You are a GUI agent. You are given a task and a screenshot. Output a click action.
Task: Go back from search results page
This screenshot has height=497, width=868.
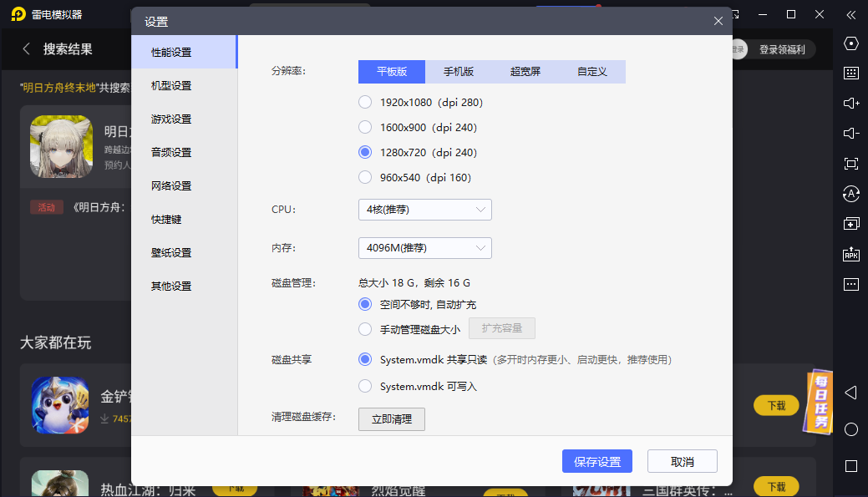click(26, 48)
